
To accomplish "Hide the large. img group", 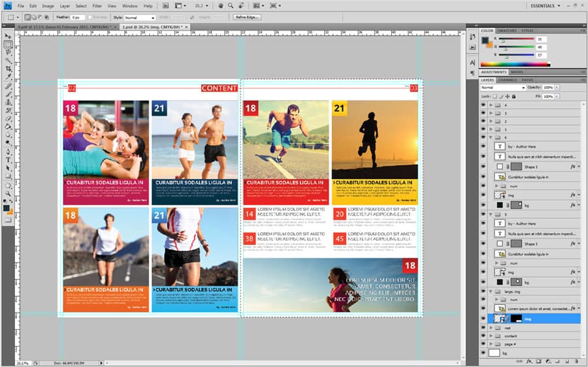I will click(x=483, y=291).
